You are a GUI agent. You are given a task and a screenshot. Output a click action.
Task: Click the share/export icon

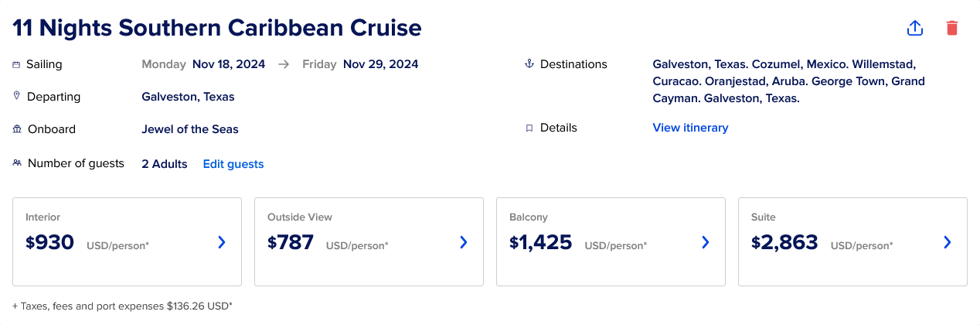(914, 28)
